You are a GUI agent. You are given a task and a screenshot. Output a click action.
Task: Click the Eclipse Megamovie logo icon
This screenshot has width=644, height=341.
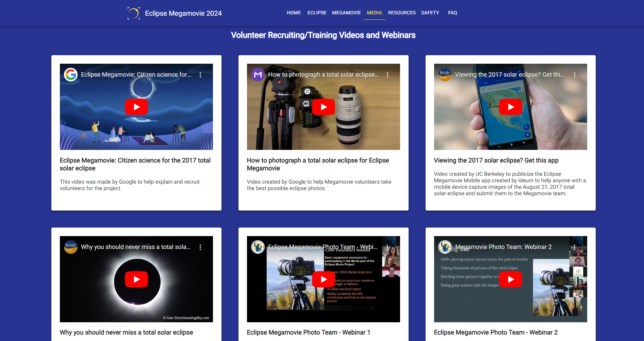tap(133, 13)
